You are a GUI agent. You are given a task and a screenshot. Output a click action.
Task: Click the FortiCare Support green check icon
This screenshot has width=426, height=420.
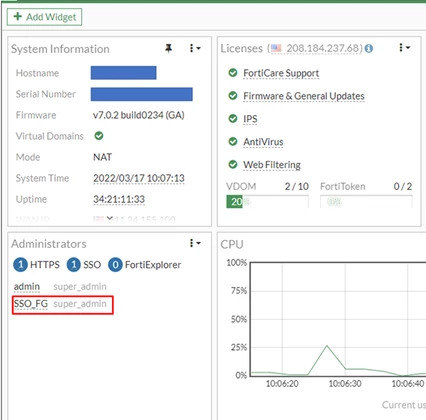[x=233, y=73]
